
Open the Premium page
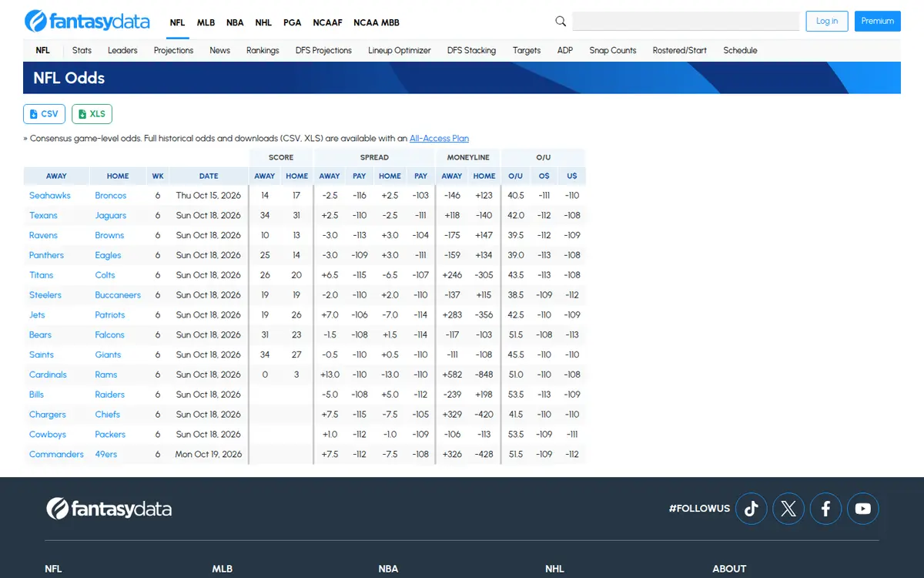[x=878, y=21]
